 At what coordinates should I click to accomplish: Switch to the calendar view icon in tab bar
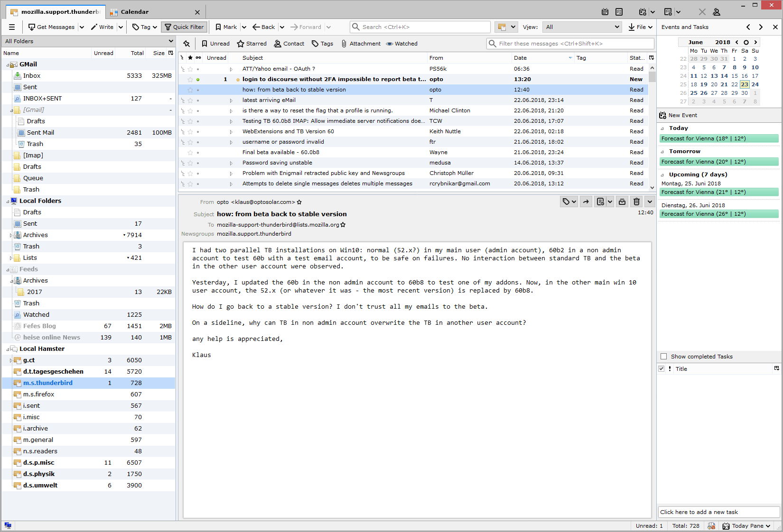pyautogui.click(x=605, y=12)
